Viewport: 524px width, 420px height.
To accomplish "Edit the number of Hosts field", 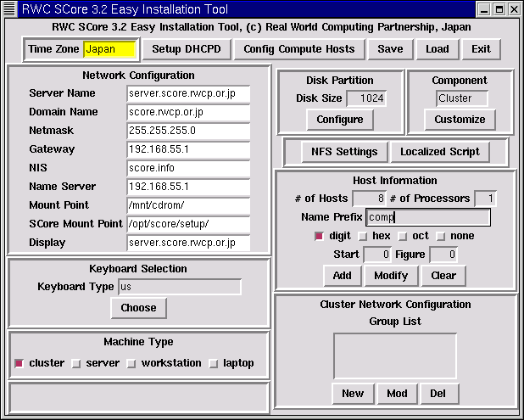I will point(370,199).
